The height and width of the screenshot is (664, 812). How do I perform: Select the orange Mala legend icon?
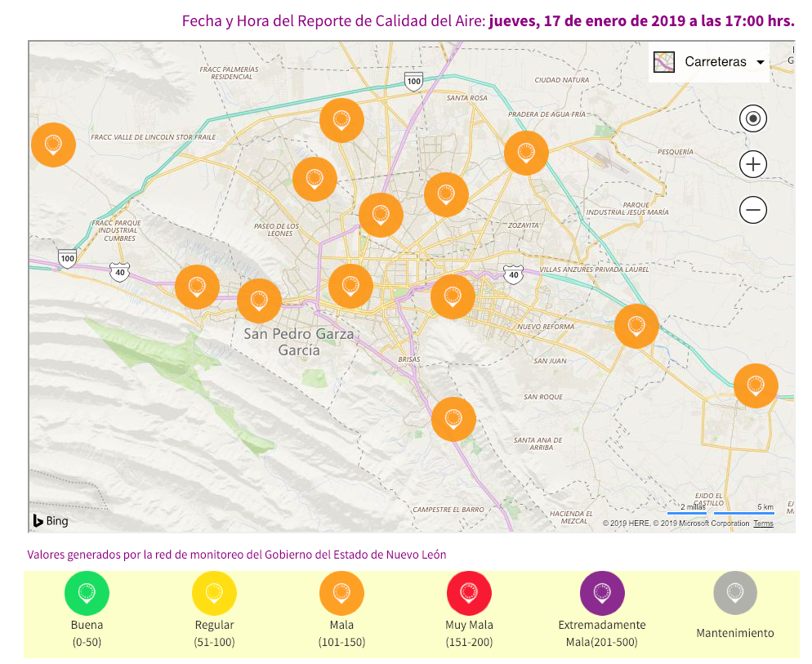tap(341, 594)
